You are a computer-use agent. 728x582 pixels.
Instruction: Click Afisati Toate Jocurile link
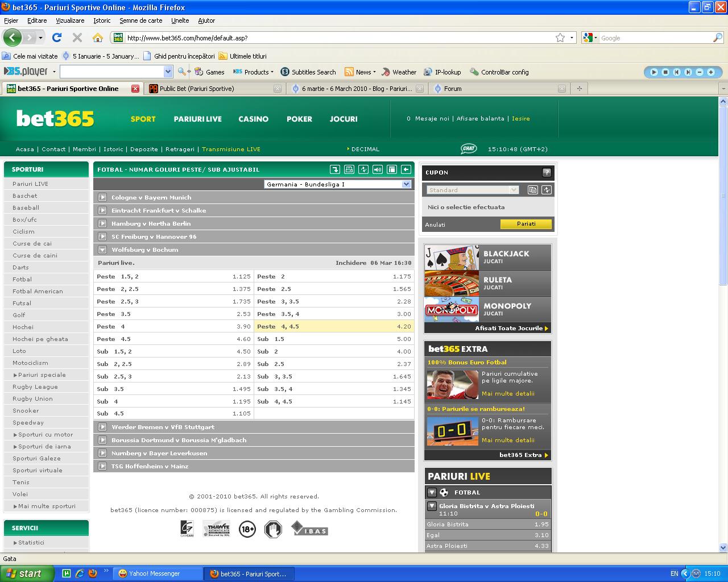click(511, 328)
